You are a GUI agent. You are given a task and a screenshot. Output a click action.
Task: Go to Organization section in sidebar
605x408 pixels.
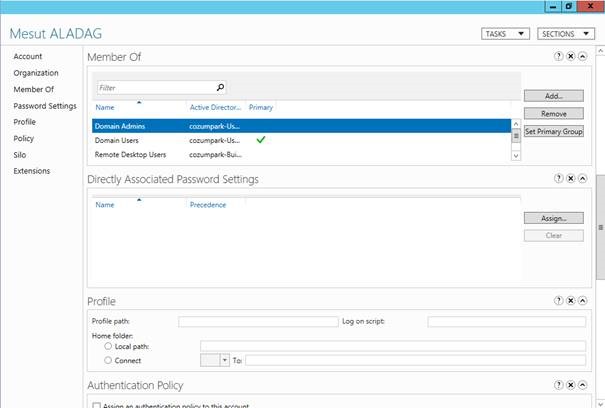coord(36,73)
